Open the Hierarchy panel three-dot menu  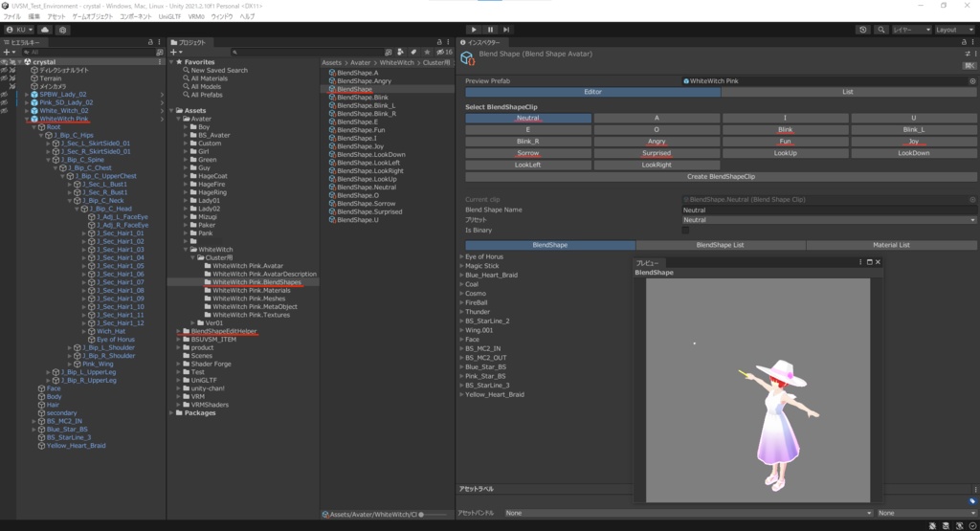159,42
